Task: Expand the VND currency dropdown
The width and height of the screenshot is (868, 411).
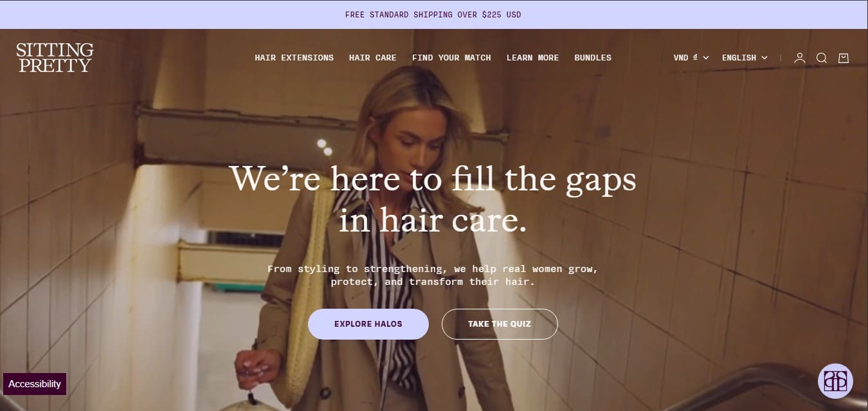Action: (691, 58)
